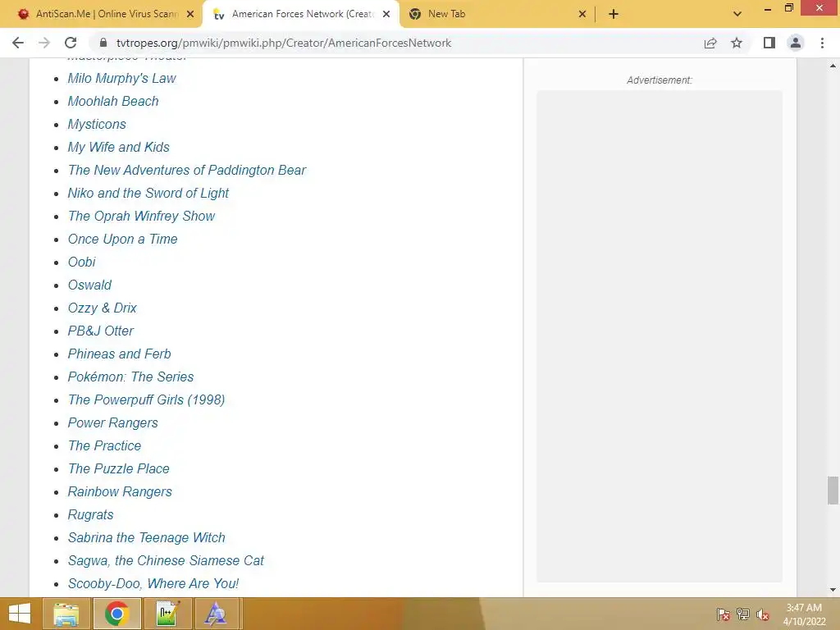Open the network status tray icon

743,614
